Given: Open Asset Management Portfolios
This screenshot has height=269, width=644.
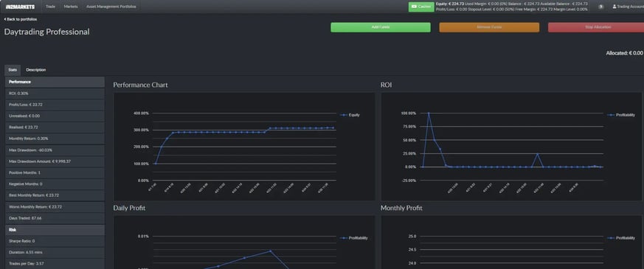Looking at the screenshot, I should pyautogui.click(x=111, y=7).
